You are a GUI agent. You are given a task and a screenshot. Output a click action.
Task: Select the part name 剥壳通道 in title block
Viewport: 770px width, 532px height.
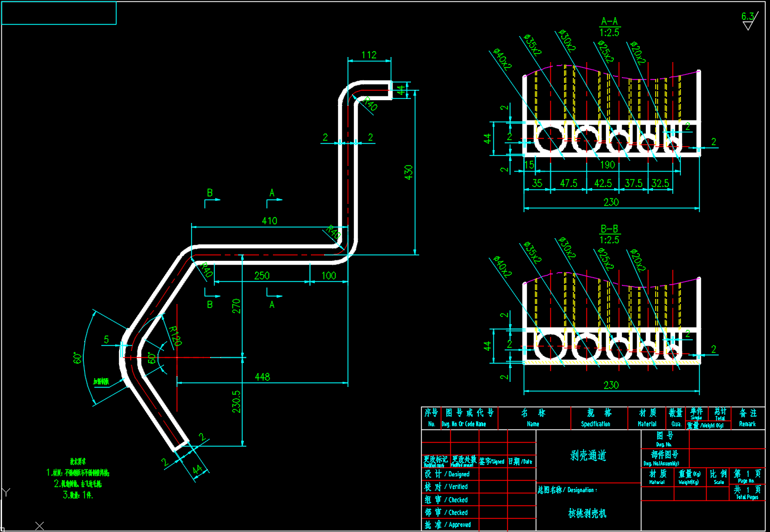(x=588, y=455)
